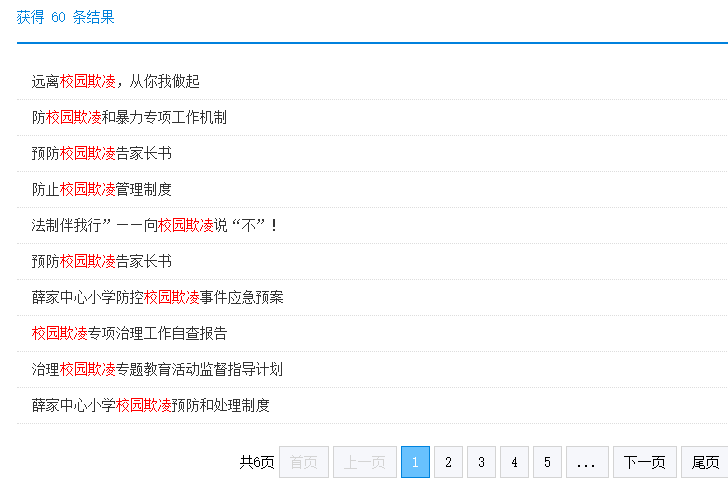
Task: Go to page 3 of results
Action: click(481, 462)
